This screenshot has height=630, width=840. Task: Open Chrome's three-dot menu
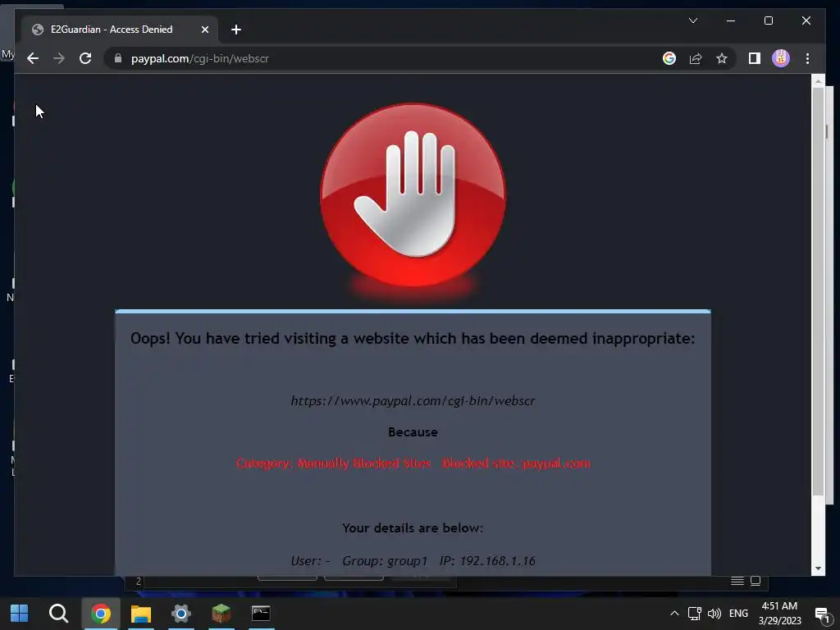pos(807,58)
